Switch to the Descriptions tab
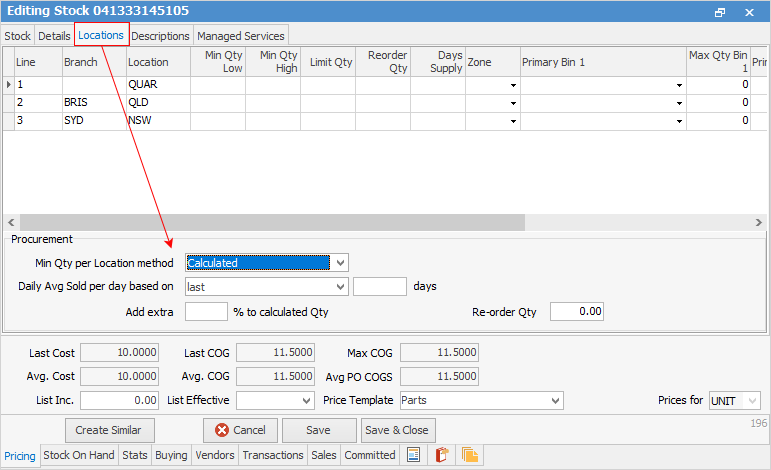The image size is (771, 470). (x=160, y=35)
